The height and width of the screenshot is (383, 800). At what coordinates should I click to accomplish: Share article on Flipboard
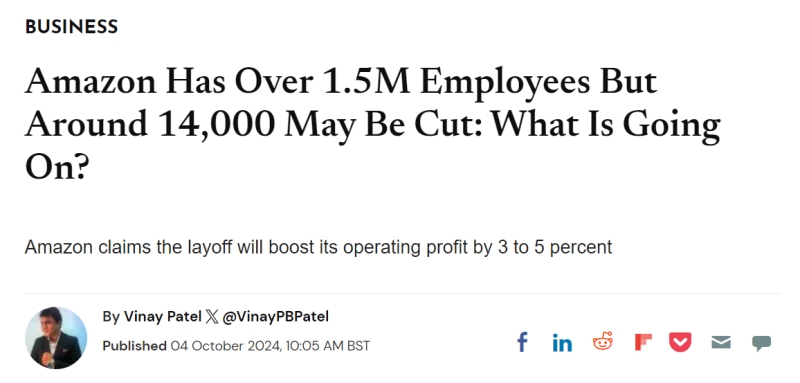pyautogui.click(x=643, y=342)
